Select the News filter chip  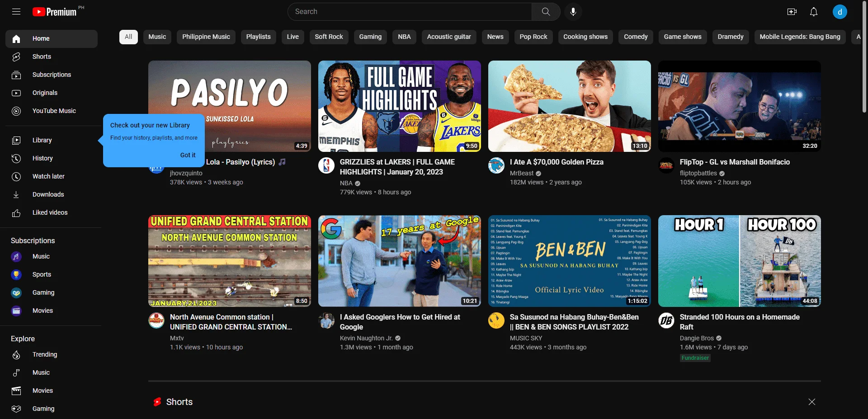pos(495,37)
